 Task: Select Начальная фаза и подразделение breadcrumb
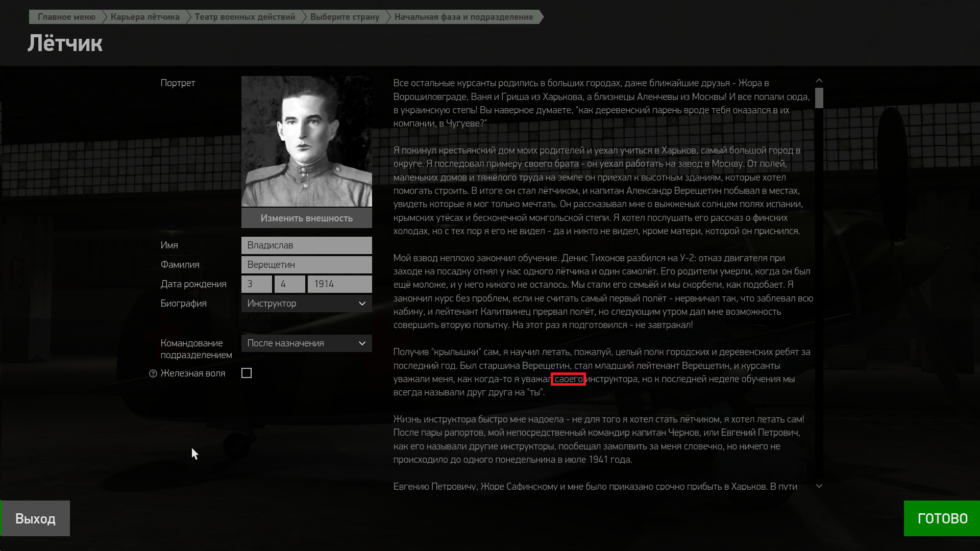pos(463,17)
